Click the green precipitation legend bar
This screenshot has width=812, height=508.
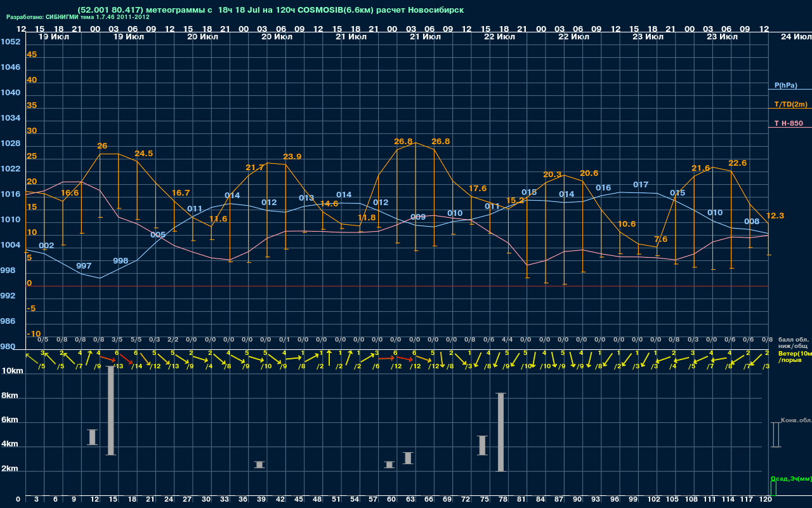[773, 488]
